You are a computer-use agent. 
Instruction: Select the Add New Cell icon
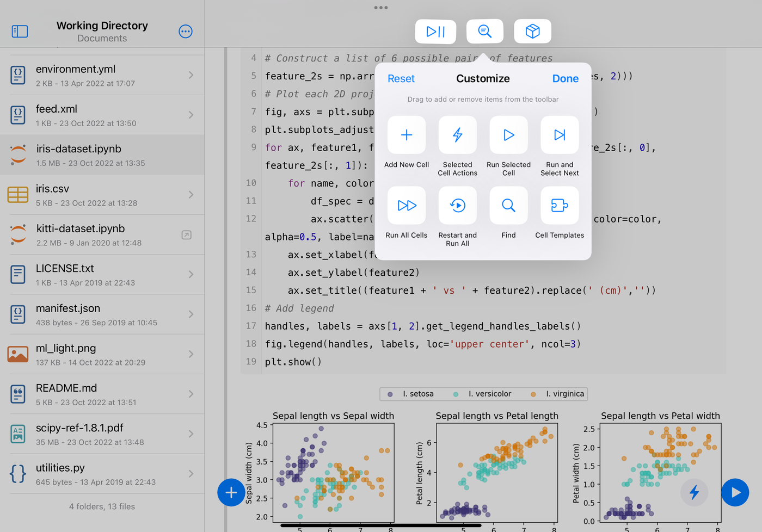pos(407,135)
